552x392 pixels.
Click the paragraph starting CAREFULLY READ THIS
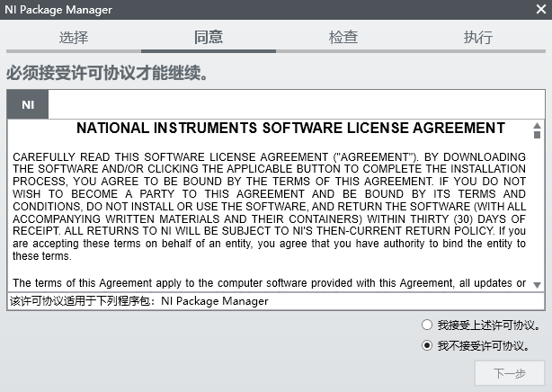click(x=270, y=207)
